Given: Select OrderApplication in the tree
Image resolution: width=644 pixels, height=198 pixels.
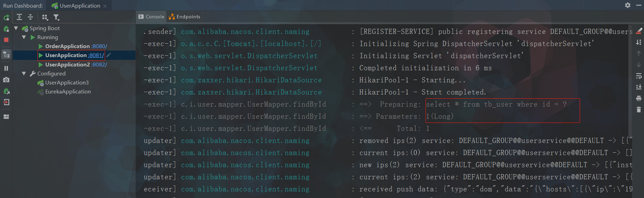Looking at the screenshot, I should click(x=67, y=46).
